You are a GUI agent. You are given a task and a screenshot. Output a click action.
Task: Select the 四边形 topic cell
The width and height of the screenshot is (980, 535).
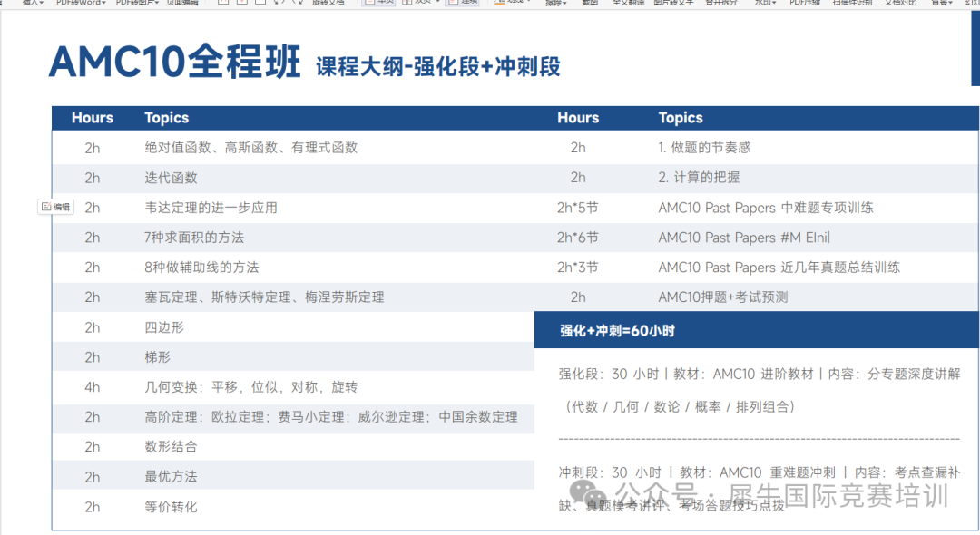164,327
